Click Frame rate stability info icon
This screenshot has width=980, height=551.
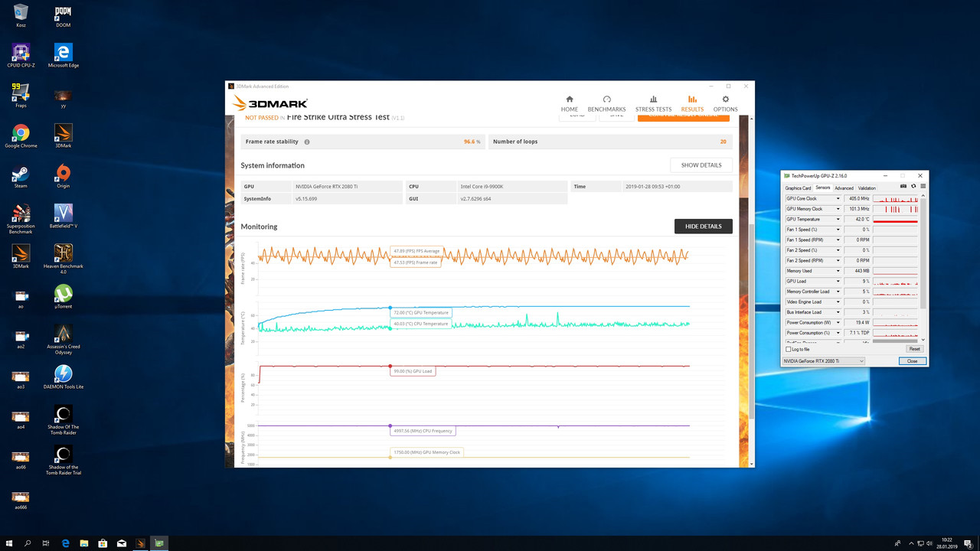[x=307, y=142]
